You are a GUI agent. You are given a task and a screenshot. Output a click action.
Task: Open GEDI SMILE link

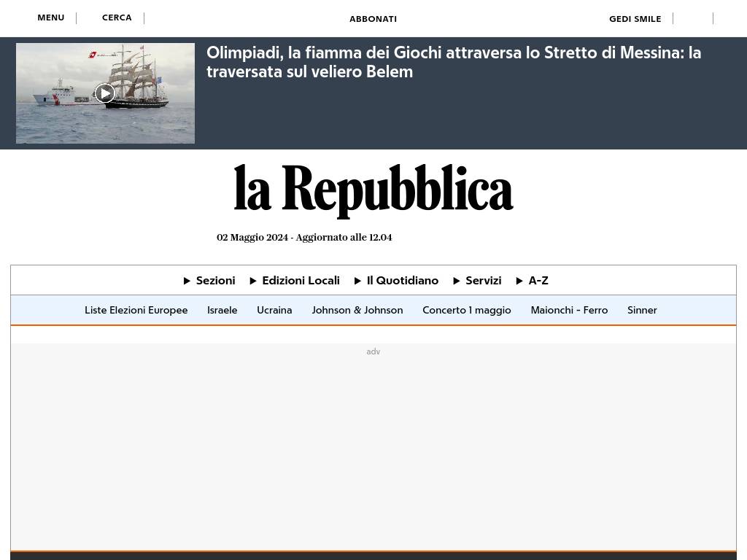click(635, 19)
